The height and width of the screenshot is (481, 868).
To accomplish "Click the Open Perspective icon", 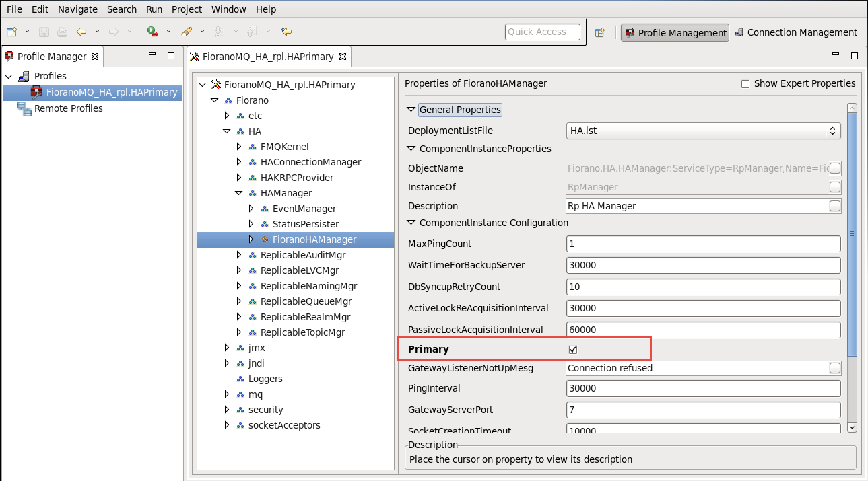I will (x=600, y=32).
